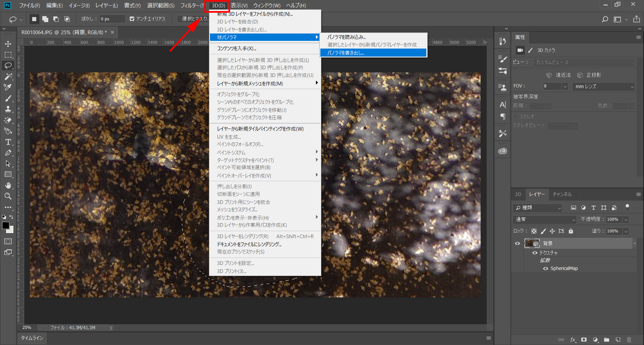Viewport: 644px width, 345px height.
Task: Choose パノラマを書き出し from the submenu
Action: tap(346, 53)
